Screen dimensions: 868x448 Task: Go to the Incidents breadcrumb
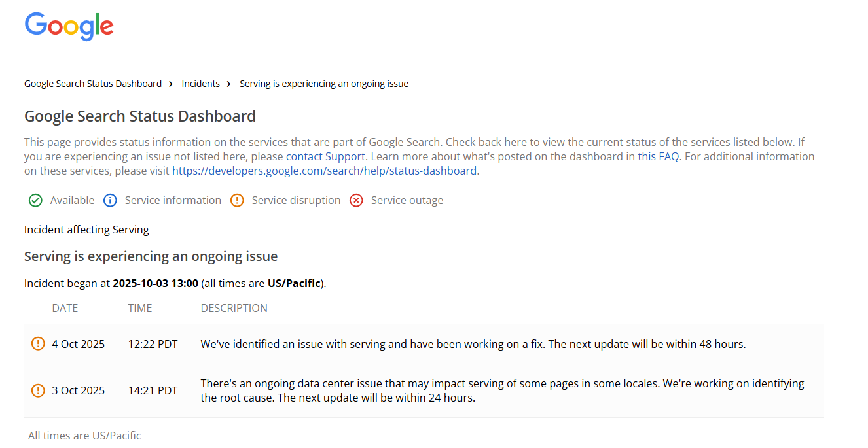200,84
